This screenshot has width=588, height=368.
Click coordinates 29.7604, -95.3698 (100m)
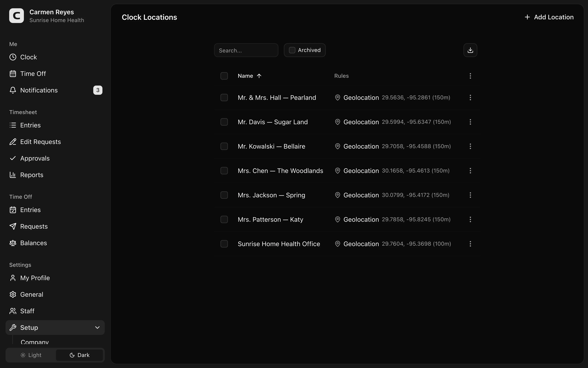416,244
